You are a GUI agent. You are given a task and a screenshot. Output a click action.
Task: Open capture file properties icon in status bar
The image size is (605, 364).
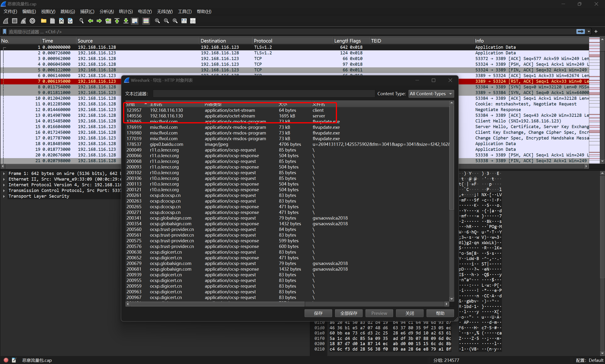click(14, 360)
